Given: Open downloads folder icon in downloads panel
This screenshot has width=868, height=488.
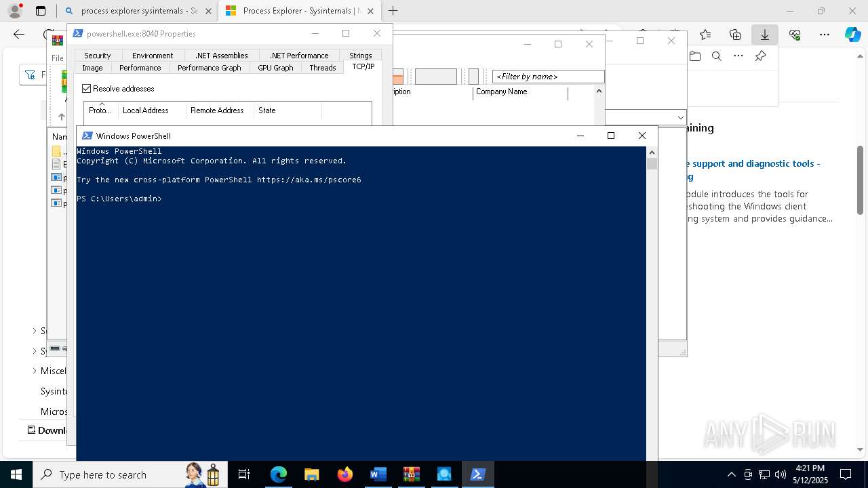Looking at the screenshot, I should (x=695, y=56).
